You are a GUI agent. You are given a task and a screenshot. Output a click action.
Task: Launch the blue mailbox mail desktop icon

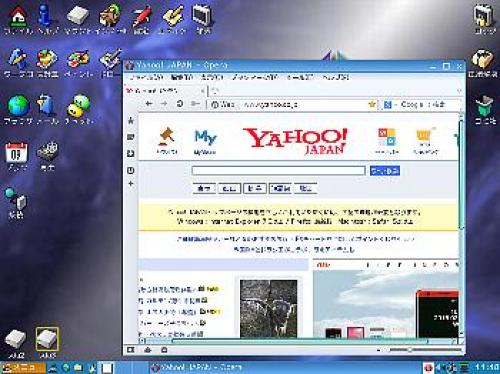[x=46, y=105]
